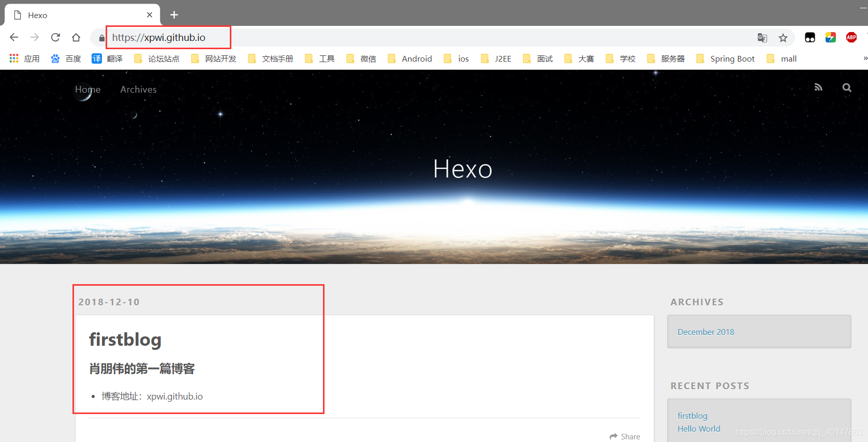Click the browser forward arrow
The height and width of the screenshot is (442, 868).
pos(35,37)
